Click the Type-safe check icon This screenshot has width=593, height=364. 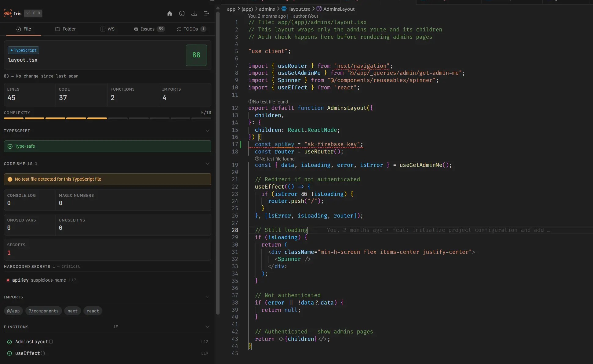point(10,146)
